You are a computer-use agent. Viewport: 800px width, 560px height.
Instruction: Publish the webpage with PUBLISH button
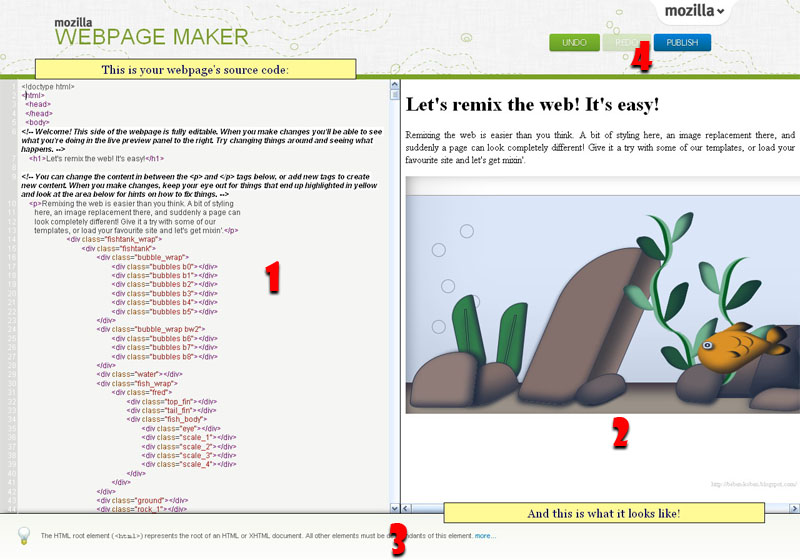pos(682,43)
